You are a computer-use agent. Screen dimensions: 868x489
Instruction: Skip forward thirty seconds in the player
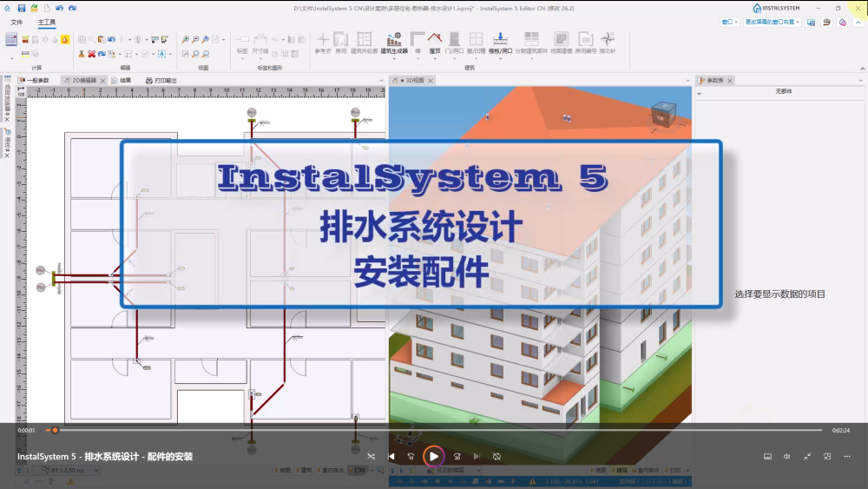457,456
